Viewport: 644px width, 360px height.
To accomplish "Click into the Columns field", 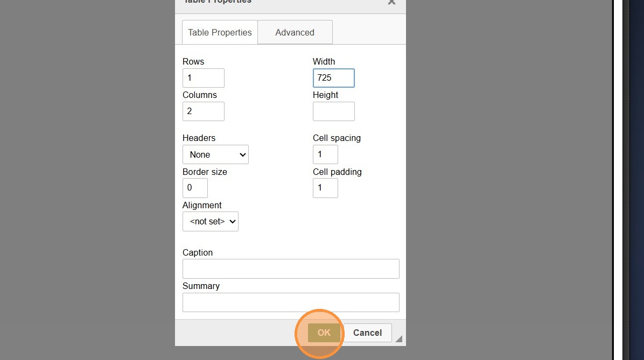I will tap(203, 111).
